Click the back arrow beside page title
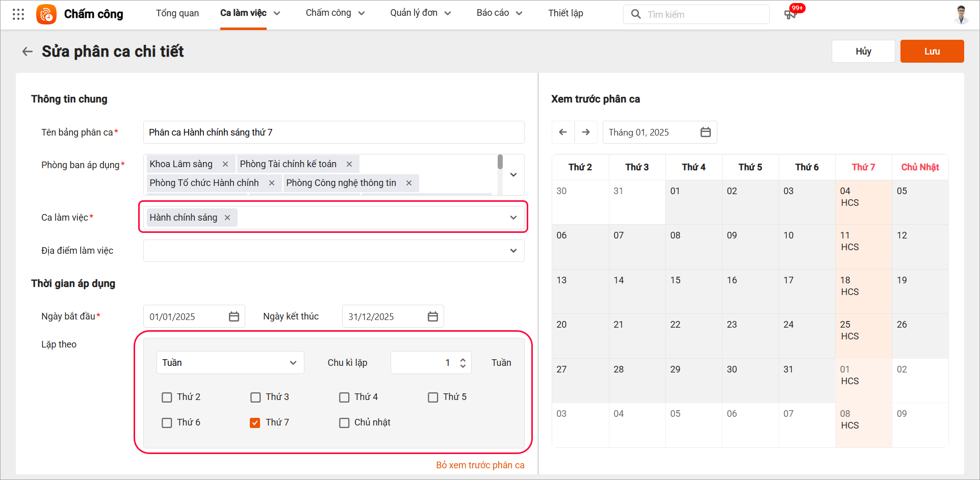Image resolution: width=980 pixels, height=480 pixels. 28,51
